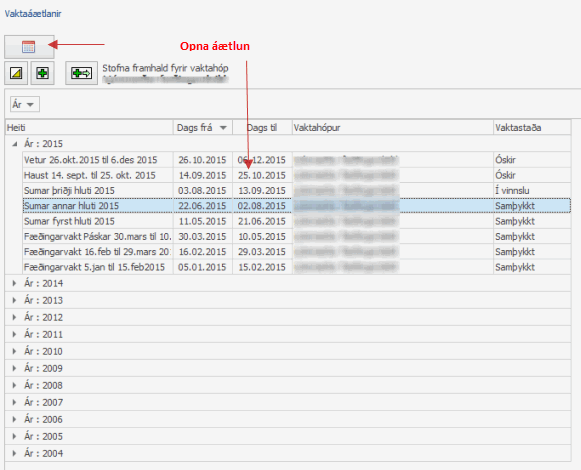This screenshot has width=581, height=470.
Task: Expand the Ár : 2004 group
Action: point(14,453)
